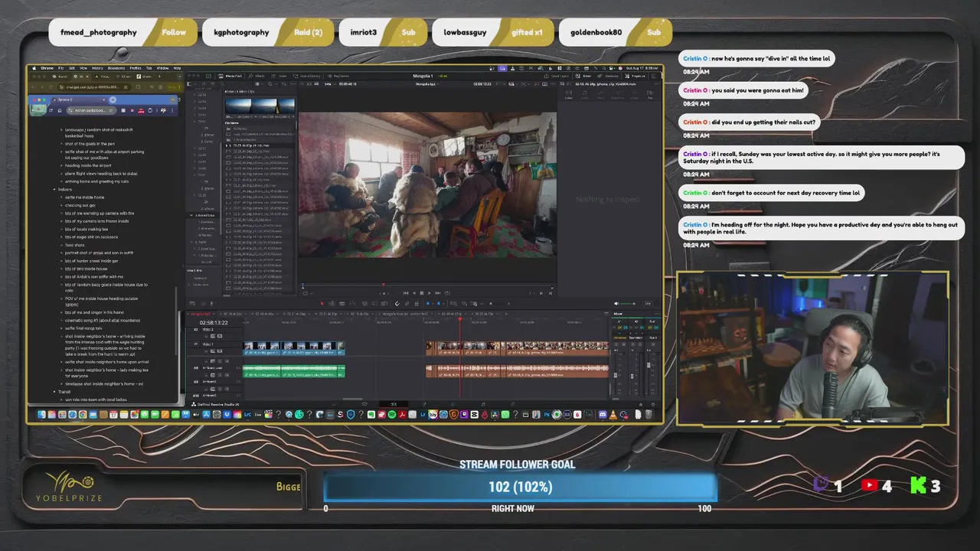Select Mongolia tip3 timeline tab
The height and width of the screenshot is (551, 980).
201,314
